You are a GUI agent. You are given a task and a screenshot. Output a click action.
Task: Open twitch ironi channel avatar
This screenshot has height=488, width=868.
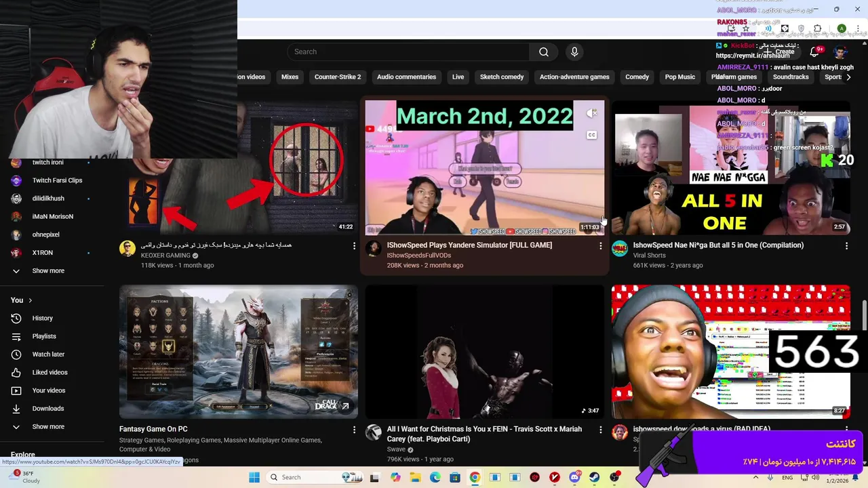[16, 163]
